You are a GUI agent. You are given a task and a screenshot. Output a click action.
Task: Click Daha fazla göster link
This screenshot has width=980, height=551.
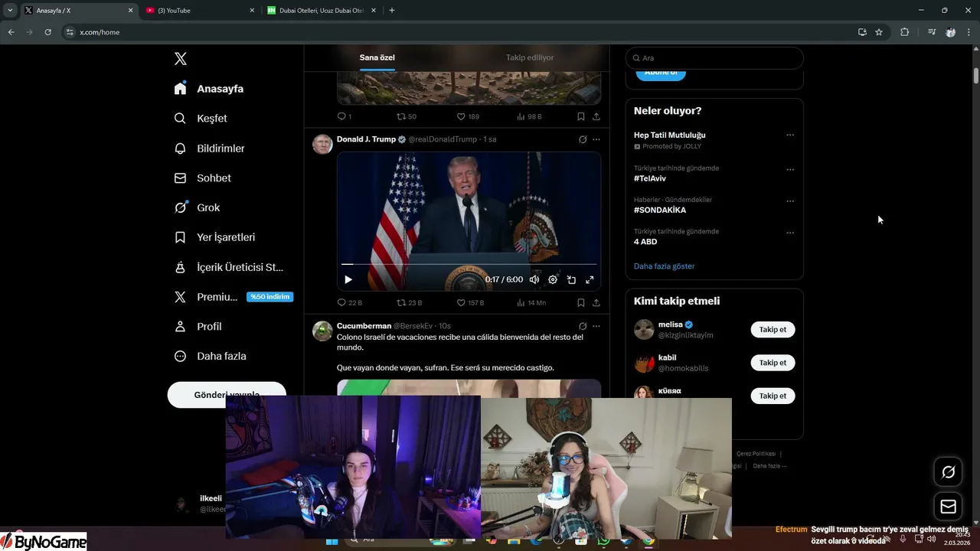point(665,266)
